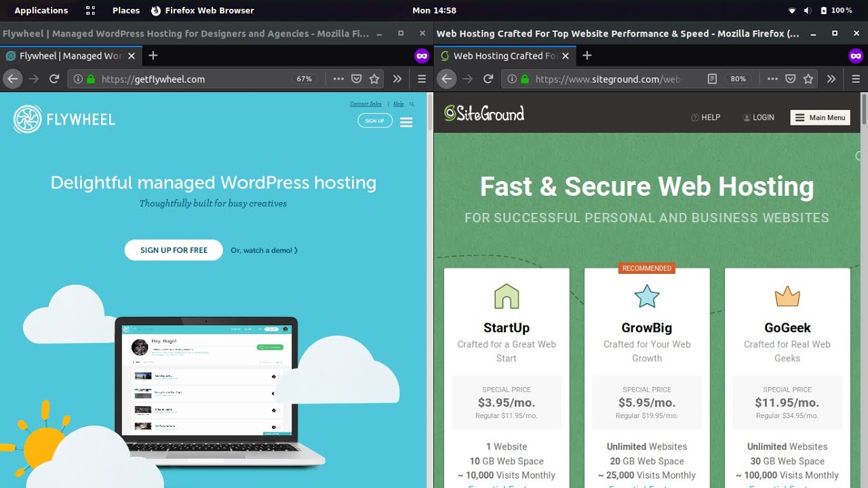Open new tab in the Flywheel window

(153, 56)
